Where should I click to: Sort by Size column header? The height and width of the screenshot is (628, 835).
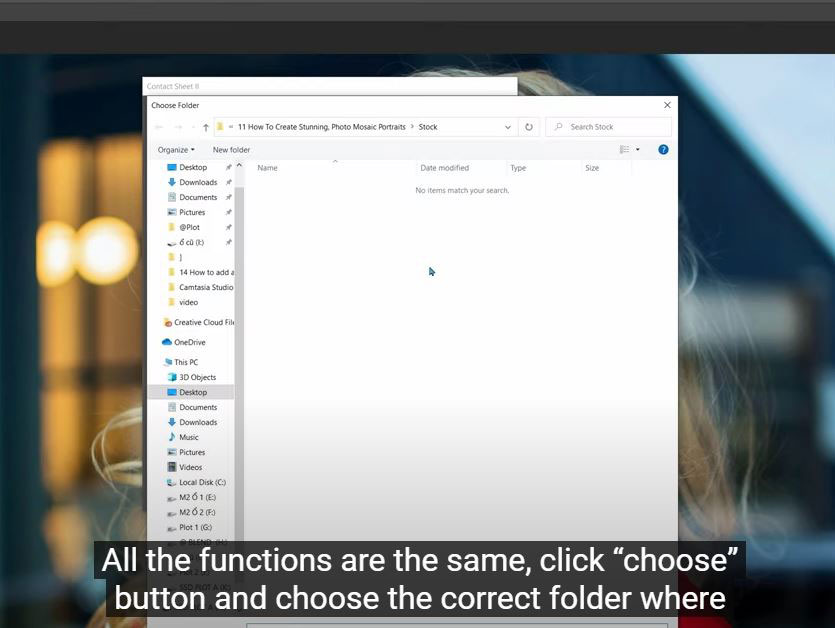tap(592, 168)
